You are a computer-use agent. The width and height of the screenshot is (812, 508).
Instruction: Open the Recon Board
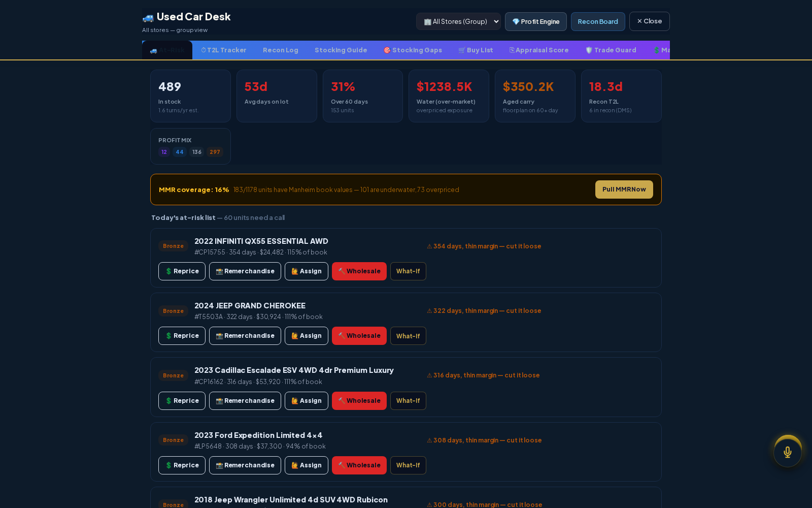(598, 21)
